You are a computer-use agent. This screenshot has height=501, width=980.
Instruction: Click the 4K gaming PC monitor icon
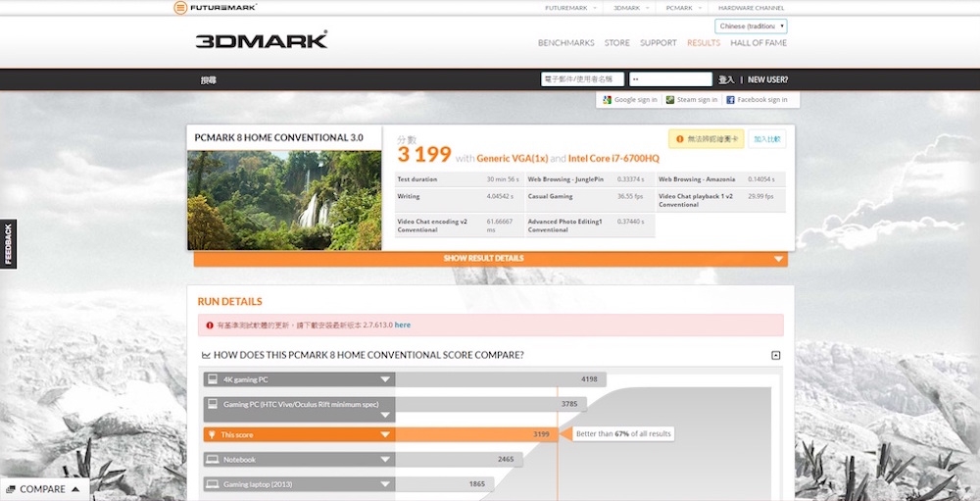(x=213, y=379)
